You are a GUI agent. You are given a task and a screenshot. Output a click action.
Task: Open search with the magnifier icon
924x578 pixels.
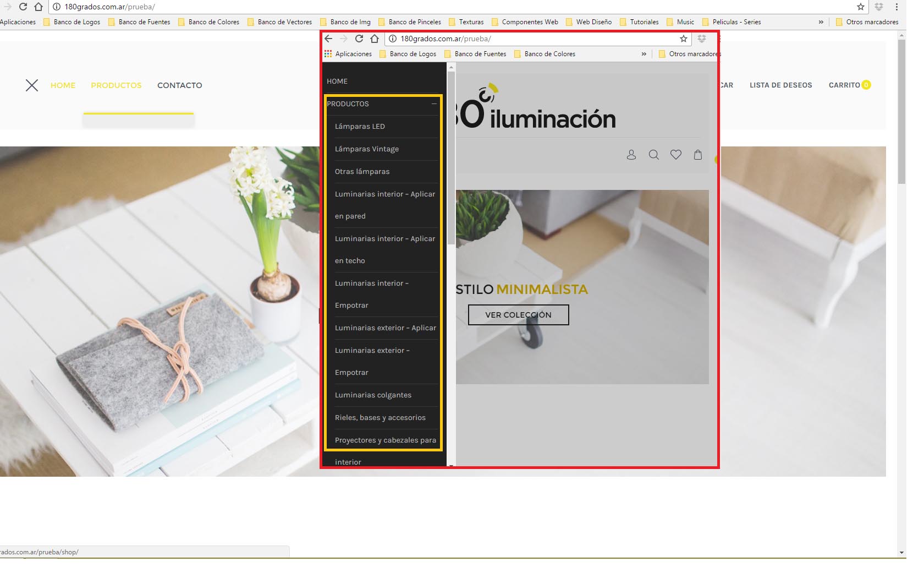(653, 155)
